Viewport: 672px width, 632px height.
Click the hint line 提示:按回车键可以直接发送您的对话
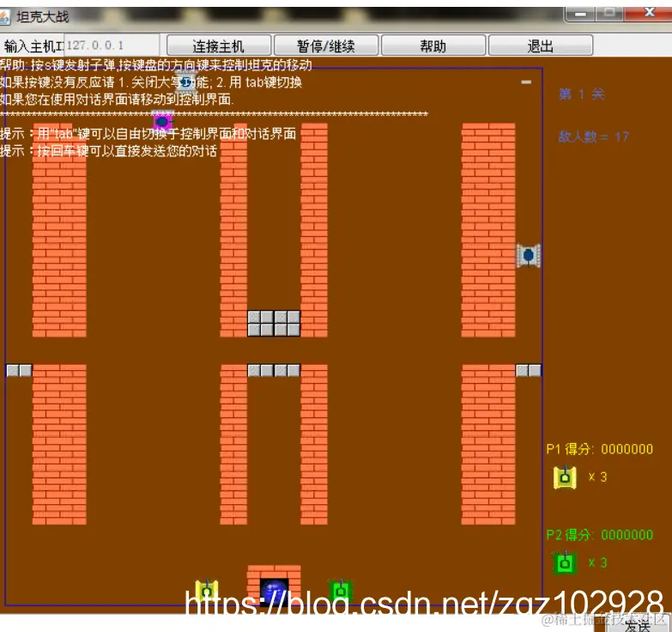click(x=109, y=151)
